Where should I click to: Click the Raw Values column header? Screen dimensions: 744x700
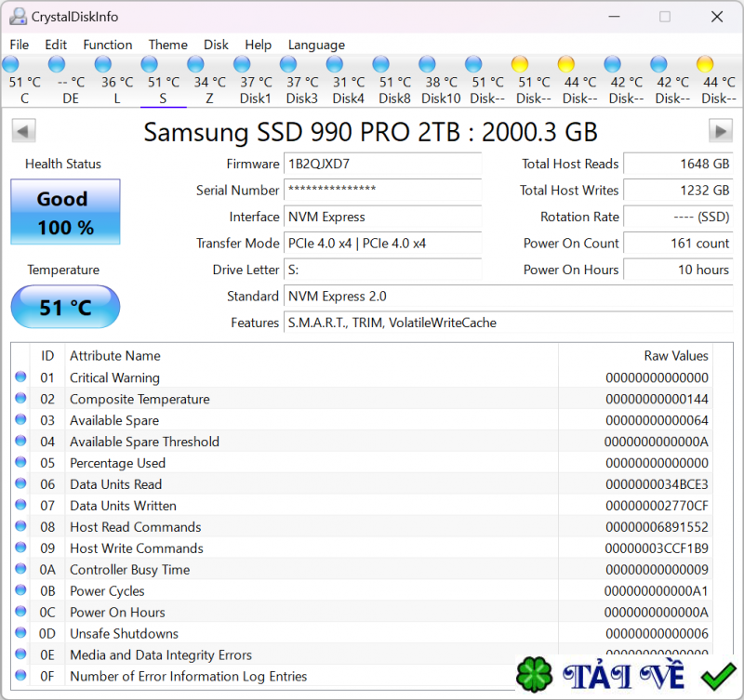(676, 356)
